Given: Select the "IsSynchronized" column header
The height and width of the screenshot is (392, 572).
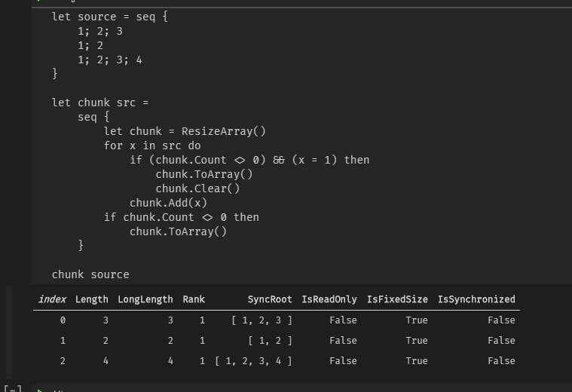Looking at the screenshot, I should tap(476, 299).
